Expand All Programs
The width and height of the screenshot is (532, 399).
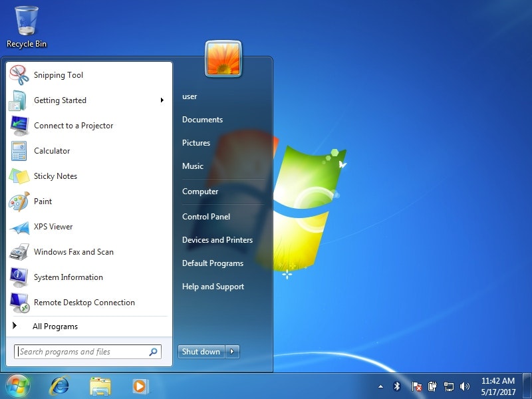click(55, 327)
